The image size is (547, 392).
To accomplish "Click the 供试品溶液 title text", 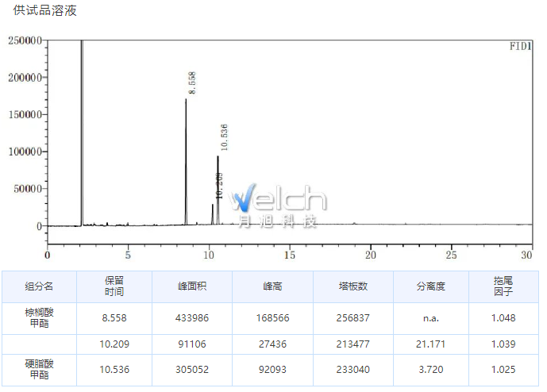I will click(x=45, y=11).
